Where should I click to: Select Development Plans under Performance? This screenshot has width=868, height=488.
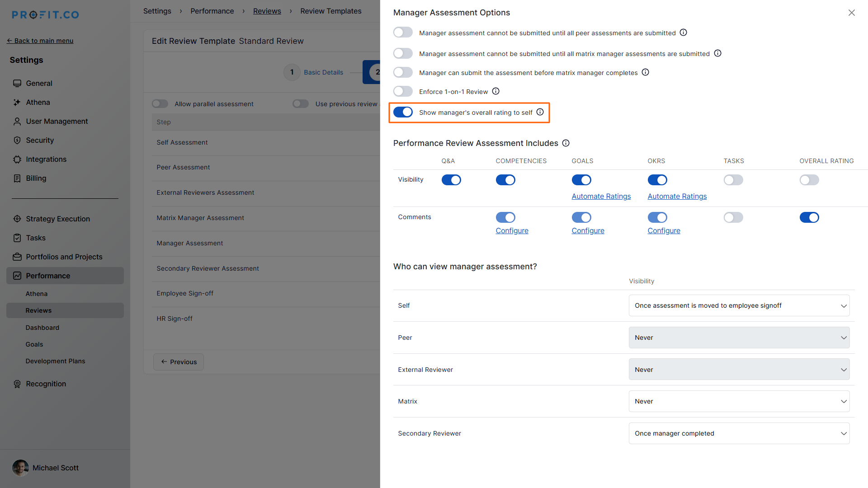[55, 361]
